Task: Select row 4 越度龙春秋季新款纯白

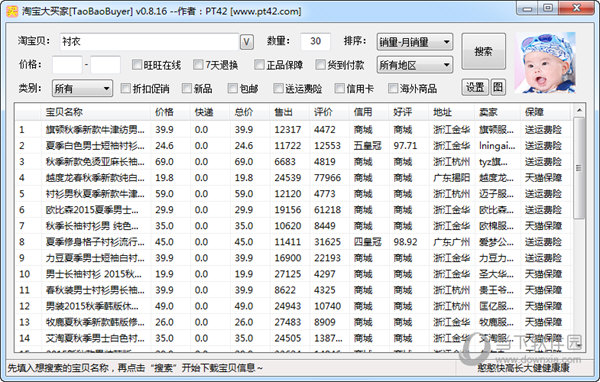Action: tap(294, 178)
